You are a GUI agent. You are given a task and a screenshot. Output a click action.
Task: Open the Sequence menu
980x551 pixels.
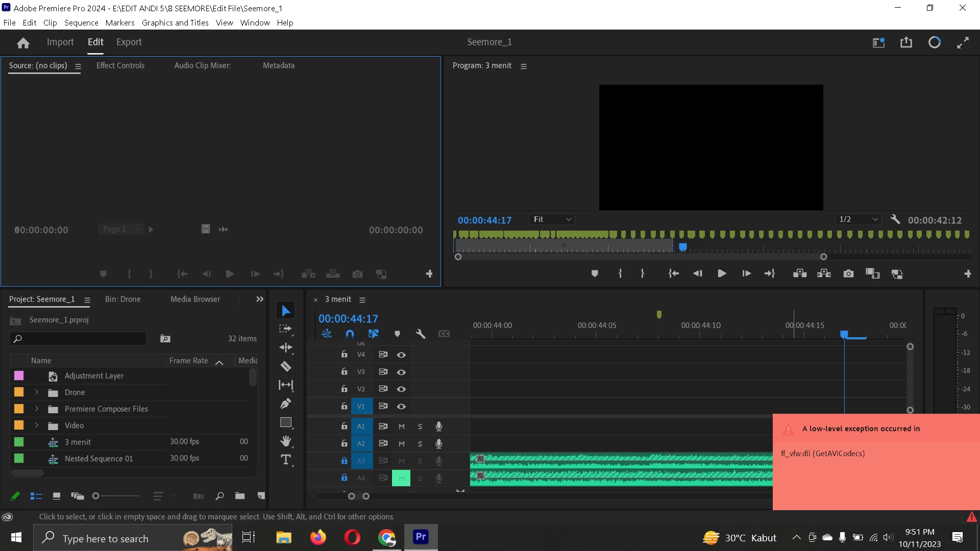(81, 23)
